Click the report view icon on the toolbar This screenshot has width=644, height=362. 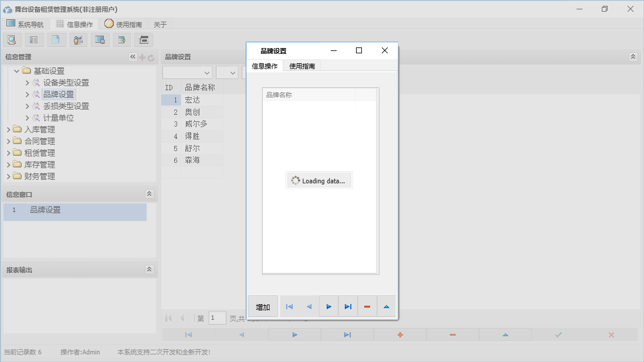(x=33, y=39)
